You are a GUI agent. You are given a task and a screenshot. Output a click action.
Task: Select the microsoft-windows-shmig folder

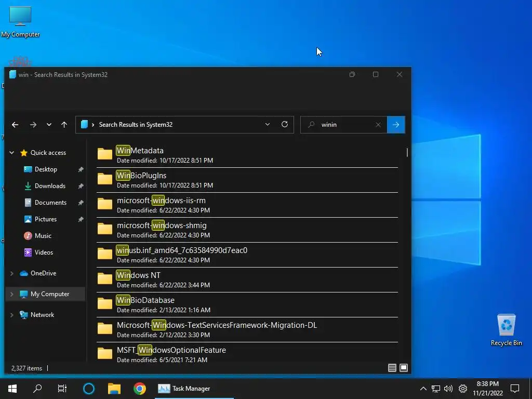247,230
